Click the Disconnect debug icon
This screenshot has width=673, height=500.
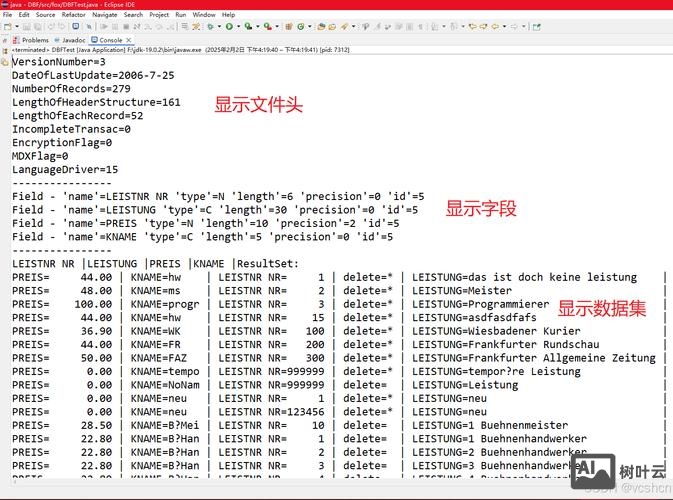coord(136,27)
